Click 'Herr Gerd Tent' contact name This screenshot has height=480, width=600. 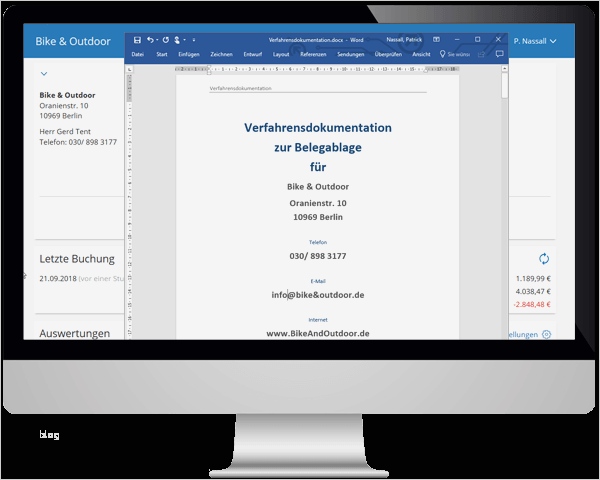(x=65, y=132)
